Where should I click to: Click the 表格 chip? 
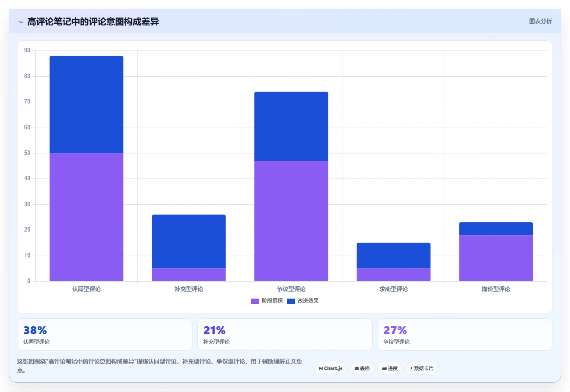pyautogui.click(x=362, y=368)
